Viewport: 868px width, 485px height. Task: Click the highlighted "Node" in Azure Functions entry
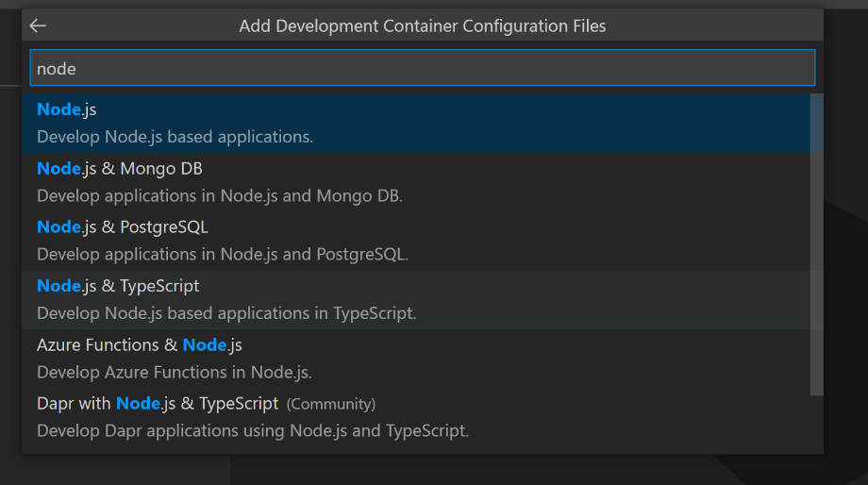(x=205, y=344)
